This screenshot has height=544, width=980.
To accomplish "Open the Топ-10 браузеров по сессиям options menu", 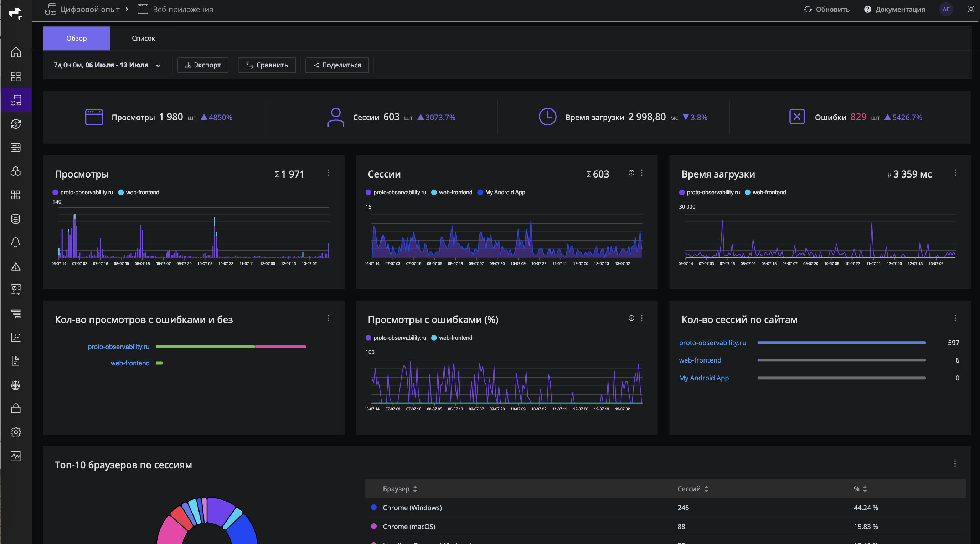I will point(955,464).
